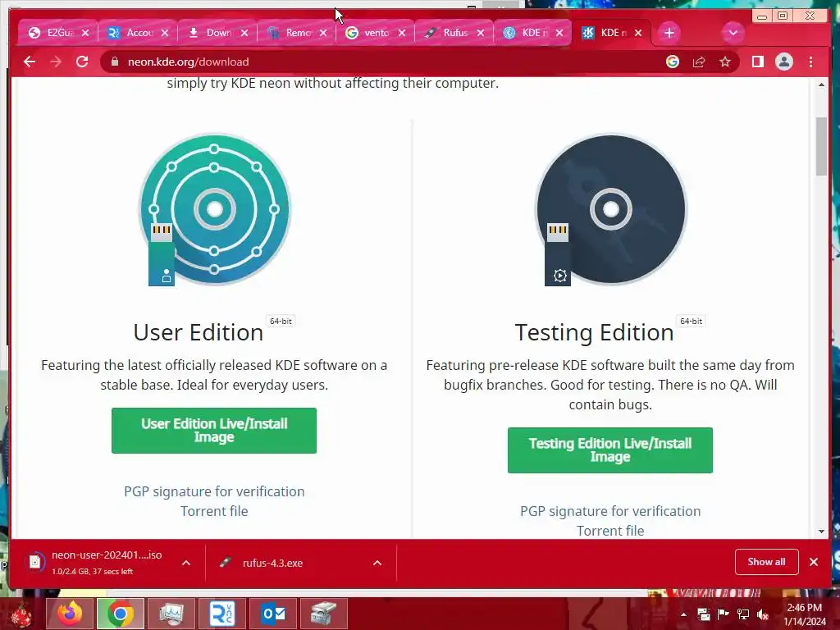Click the User Edition disc image
Image resolution: width=840 pixels, height=630 pixels.
point(214,209)
